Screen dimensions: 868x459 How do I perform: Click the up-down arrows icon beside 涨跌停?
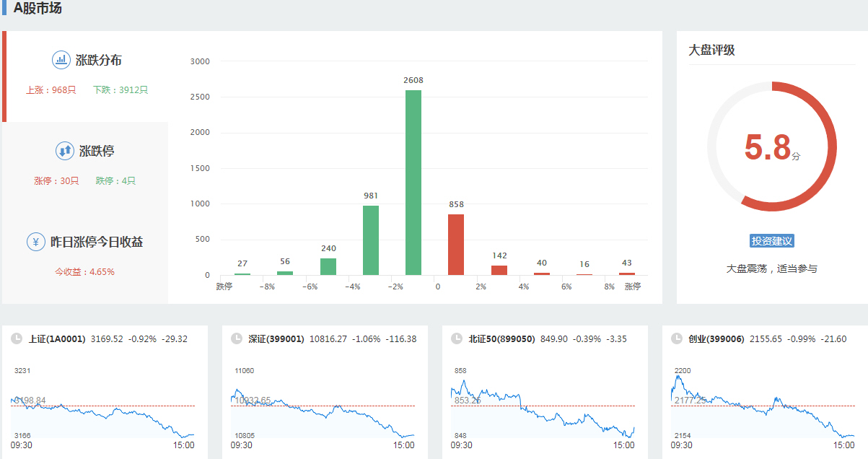[x=65, y=151]
